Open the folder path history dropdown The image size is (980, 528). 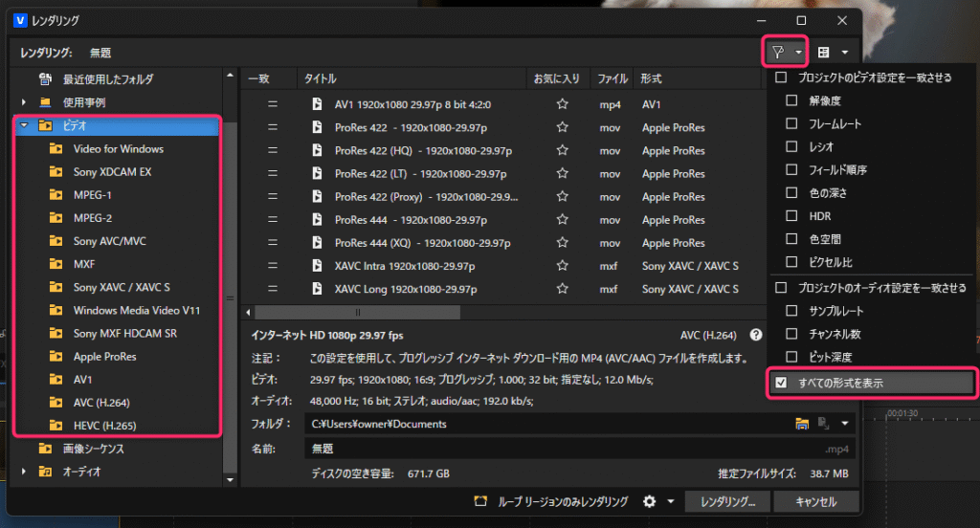click(845, 424)
